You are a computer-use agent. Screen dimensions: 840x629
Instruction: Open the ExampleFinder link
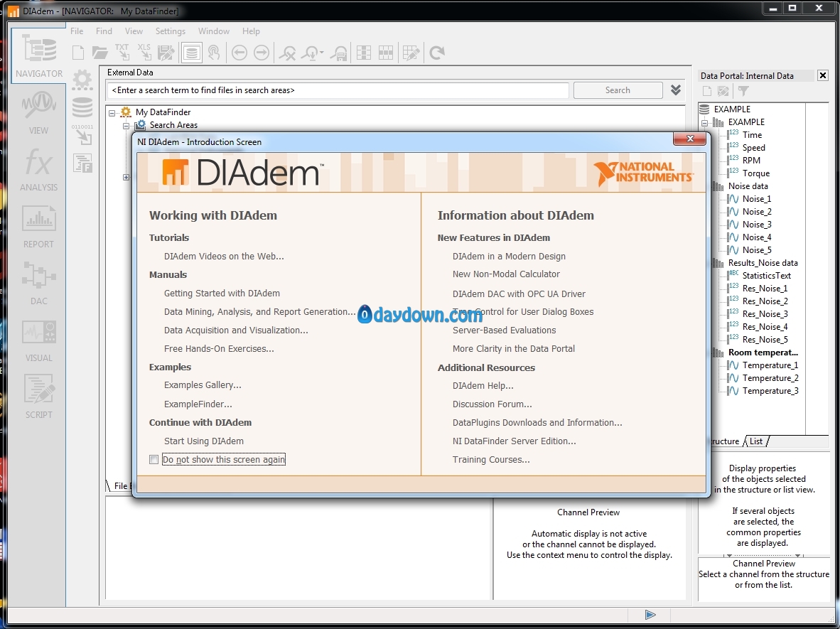tap(198, 404)
